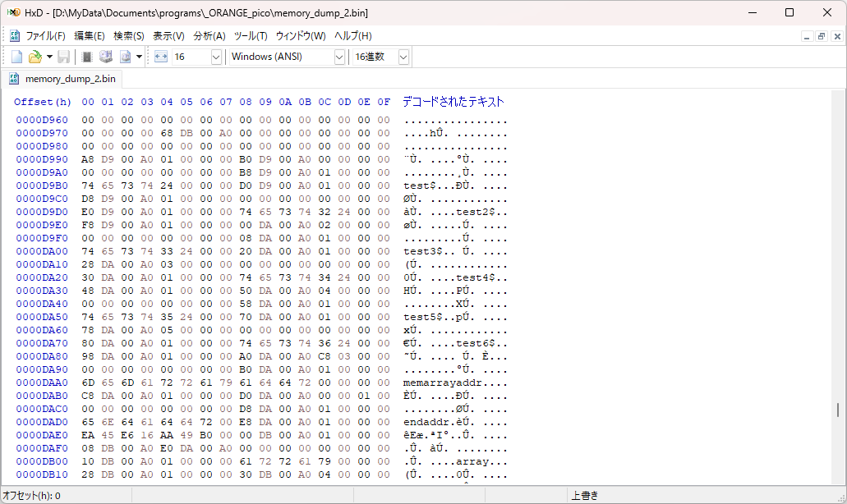Viewport: 847px width, 504px height.
Task: Open the ツール(T) menu
Action: [251, 35]
